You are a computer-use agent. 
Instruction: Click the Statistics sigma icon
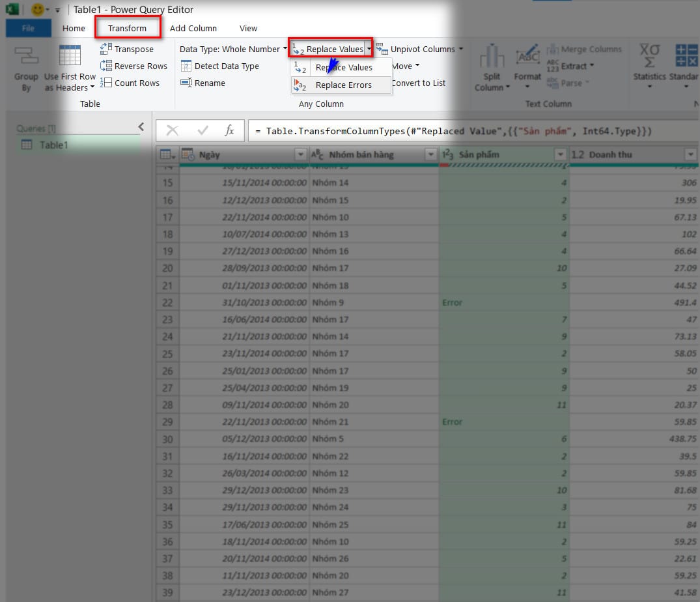[x=649, y=57]
